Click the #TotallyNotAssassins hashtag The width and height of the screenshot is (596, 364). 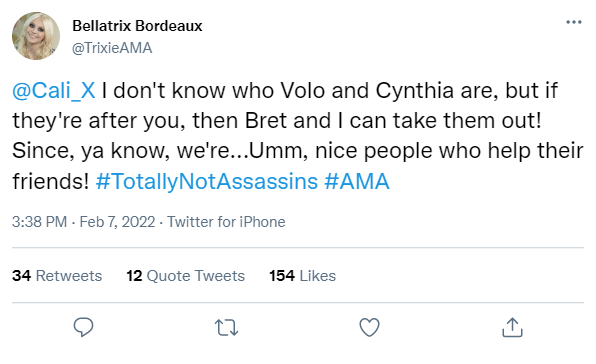[x=207, y=181]
